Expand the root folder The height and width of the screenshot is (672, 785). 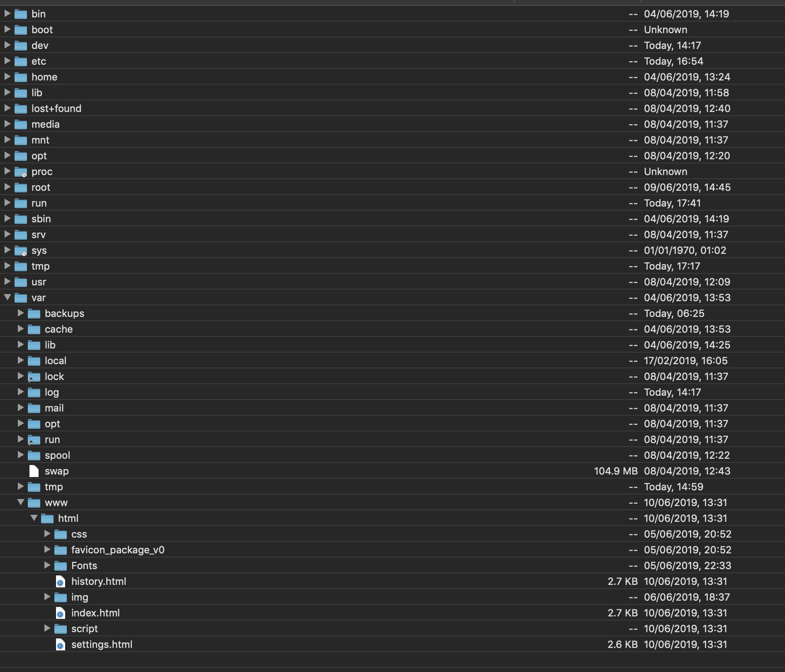pos(7,187)
